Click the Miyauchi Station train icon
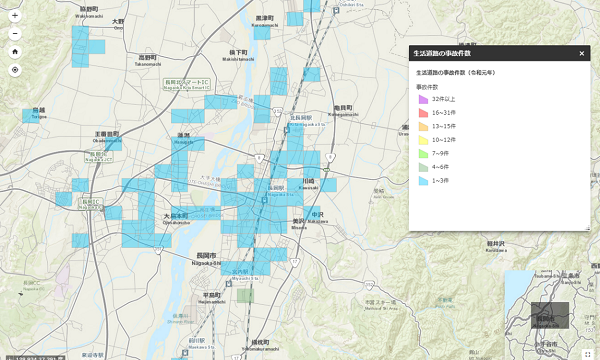 (x=228, y=283)
